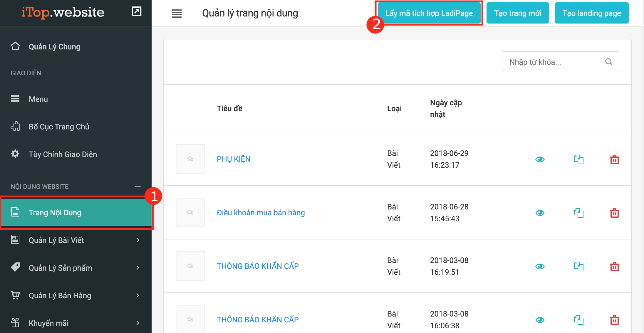This screenshot has height=333, width=644.
Task: Open the PHỤ KIỆN title link
Action: click(234, 159)
